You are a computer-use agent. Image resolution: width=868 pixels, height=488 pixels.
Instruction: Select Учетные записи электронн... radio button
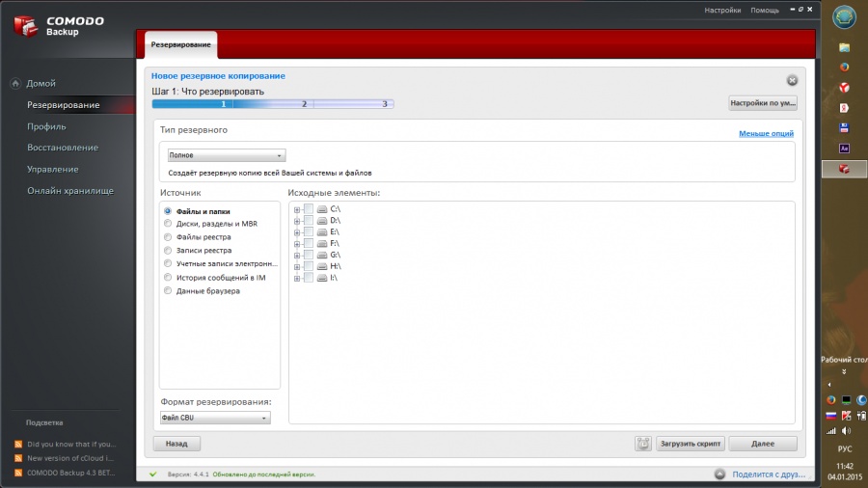point(168,264)
